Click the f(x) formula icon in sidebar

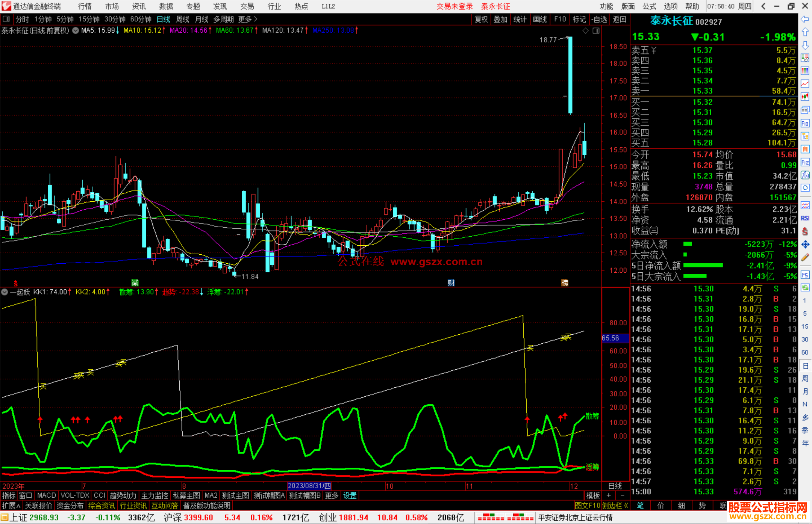click(805, 175)
